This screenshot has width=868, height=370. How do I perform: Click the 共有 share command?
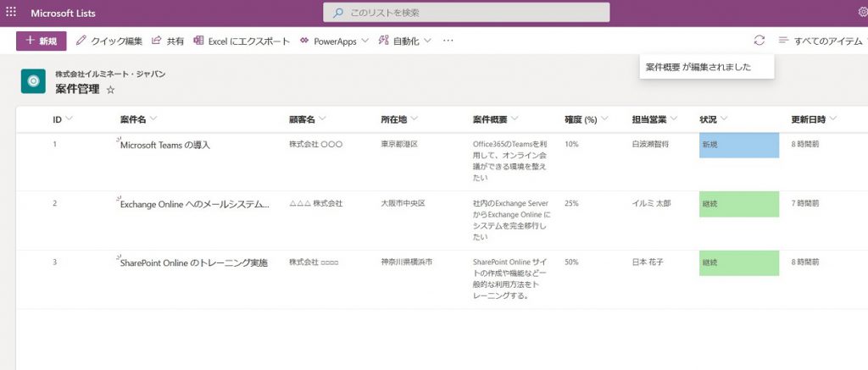pos(168,41)
